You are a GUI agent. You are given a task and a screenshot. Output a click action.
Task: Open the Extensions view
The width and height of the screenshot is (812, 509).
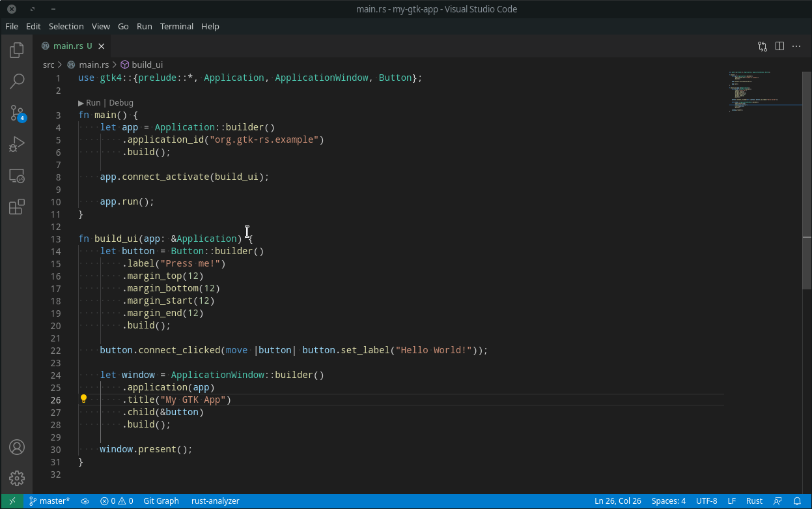[17, 207]
